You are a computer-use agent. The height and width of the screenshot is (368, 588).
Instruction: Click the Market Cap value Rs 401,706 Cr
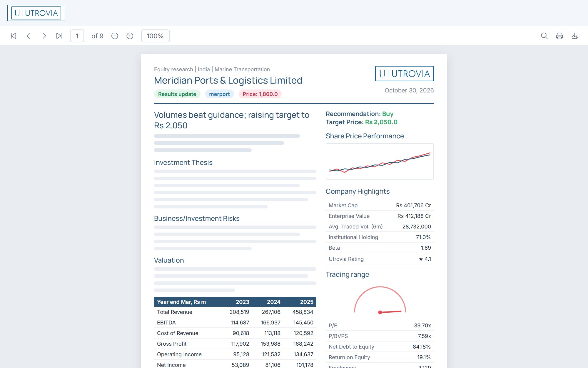(413, 205)
